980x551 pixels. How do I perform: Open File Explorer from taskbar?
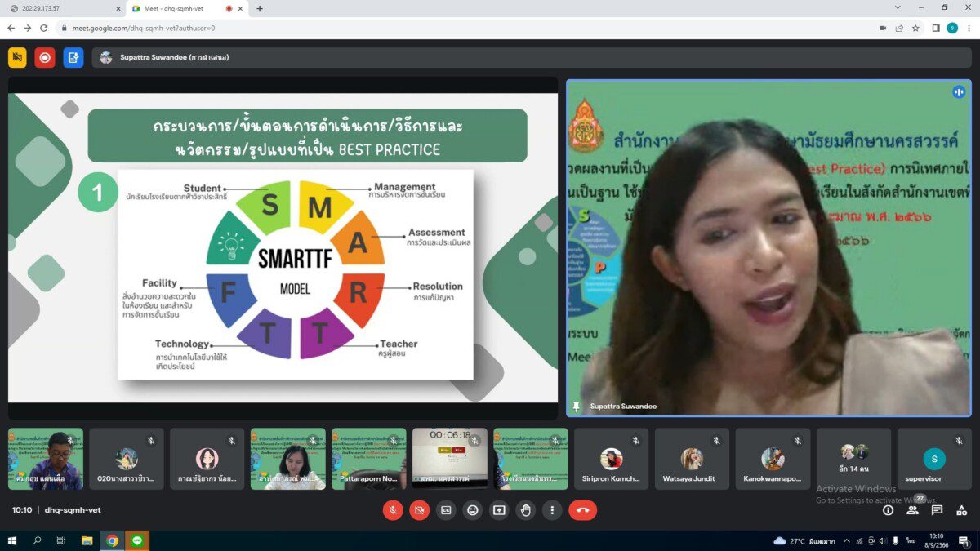pyautogui.click(x=87, y=540)
